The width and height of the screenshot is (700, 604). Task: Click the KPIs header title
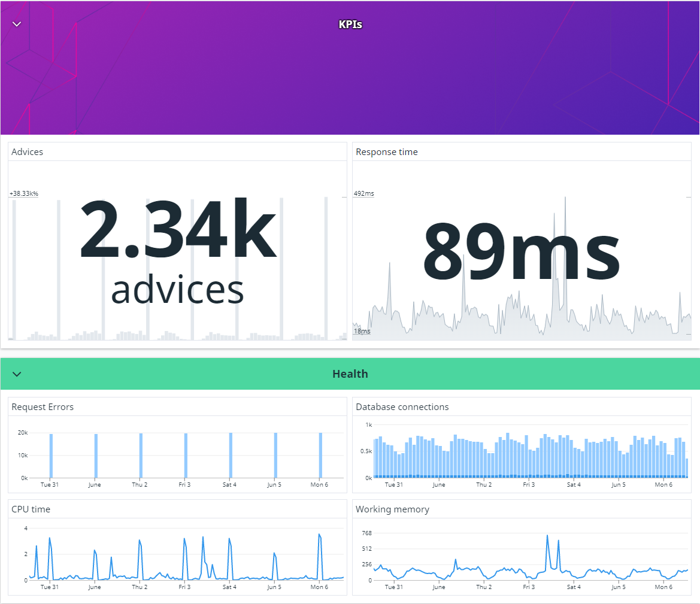point(350,25)
